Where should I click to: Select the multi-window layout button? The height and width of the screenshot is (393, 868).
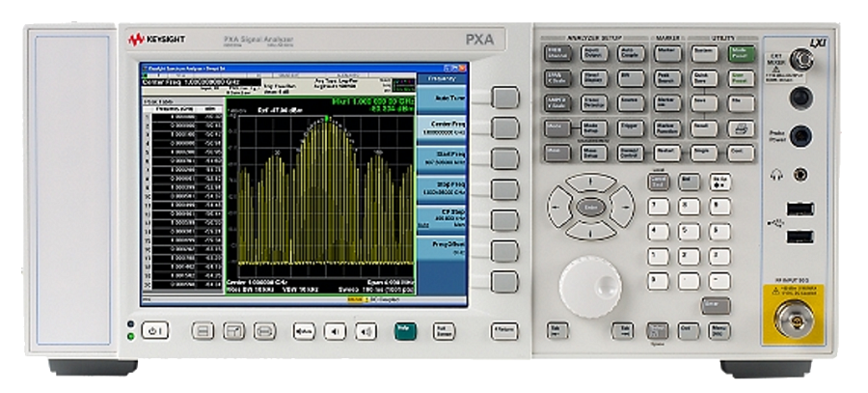tap(203, 331)
